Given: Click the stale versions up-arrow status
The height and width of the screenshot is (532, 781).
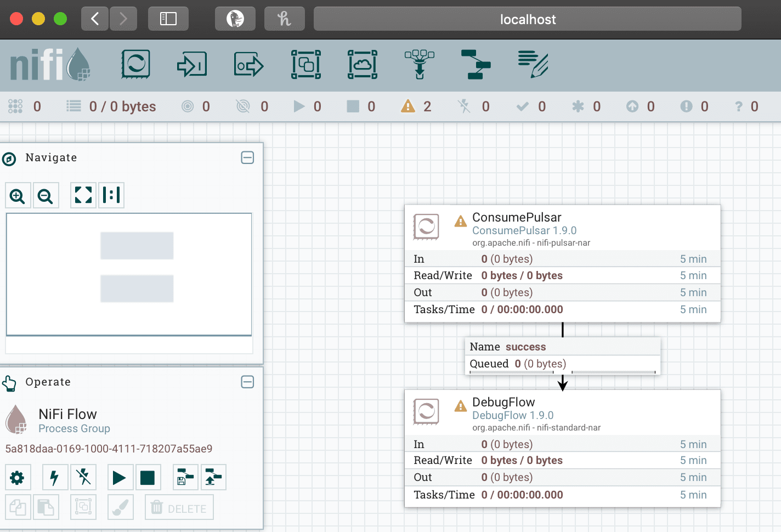Looking at the screenshot, I should [x=641, y=106].
